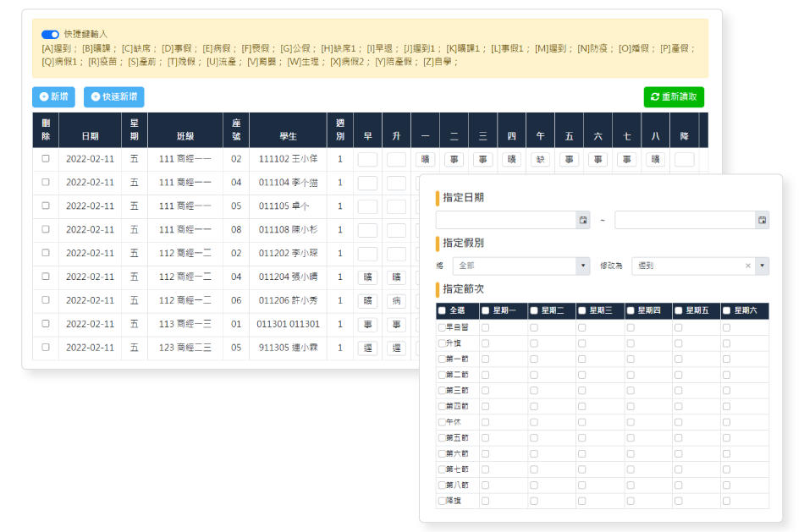Check 第三節 under 星期三 column

tap(582, 391)
